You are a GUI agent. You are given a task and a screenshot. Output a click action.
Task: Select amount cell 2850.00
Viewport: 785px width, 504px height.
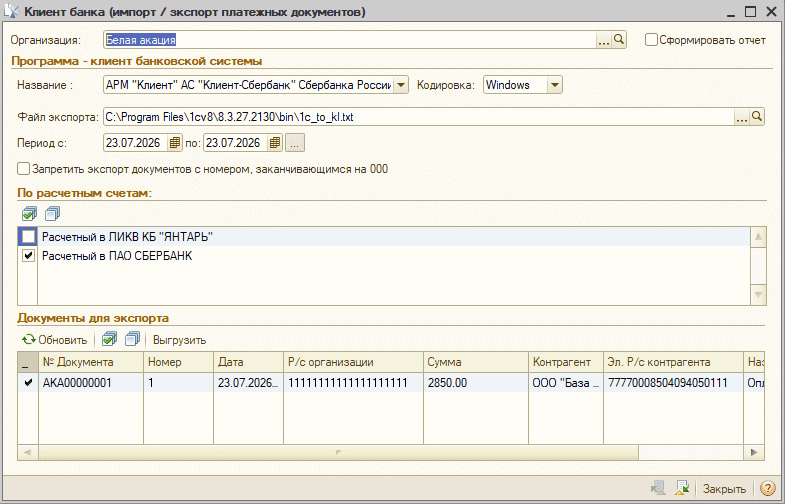476,383
